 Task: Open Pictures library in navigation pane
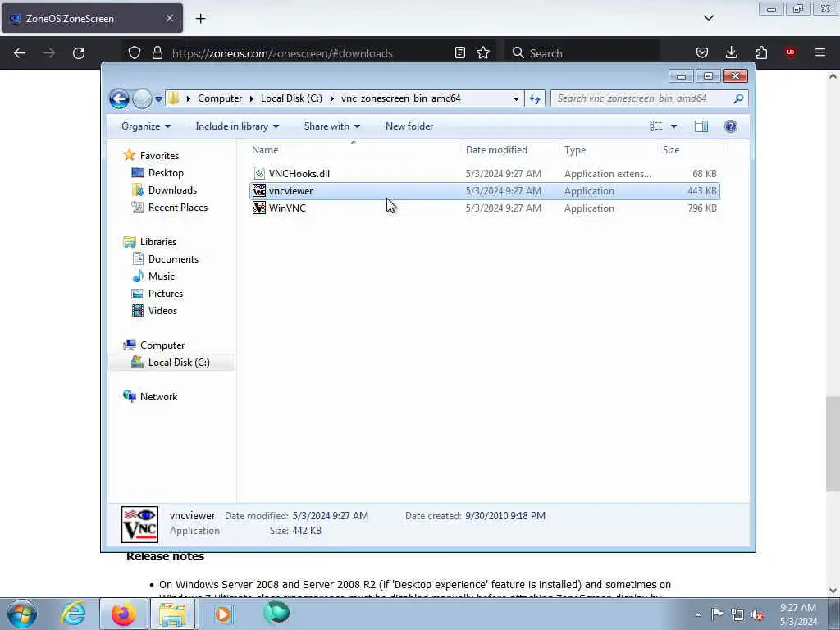(x=166, y=294)
